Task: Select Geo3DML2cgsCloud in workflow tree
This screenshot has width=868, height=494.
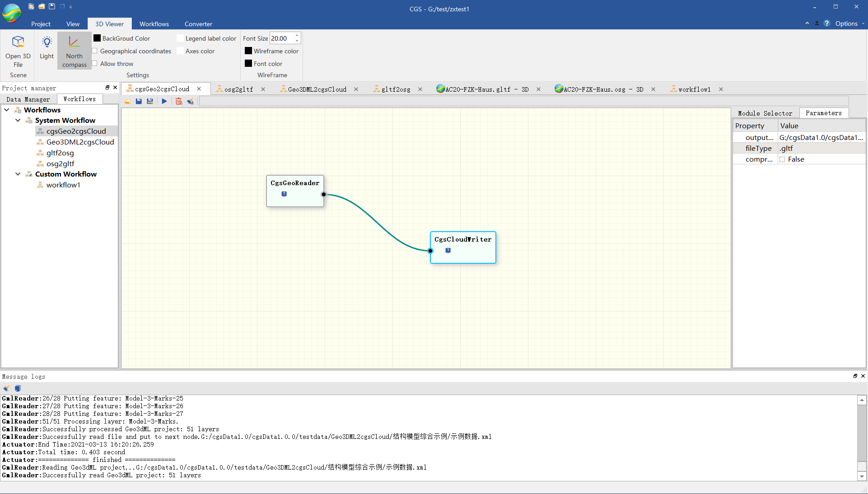Action: point(80,142)
